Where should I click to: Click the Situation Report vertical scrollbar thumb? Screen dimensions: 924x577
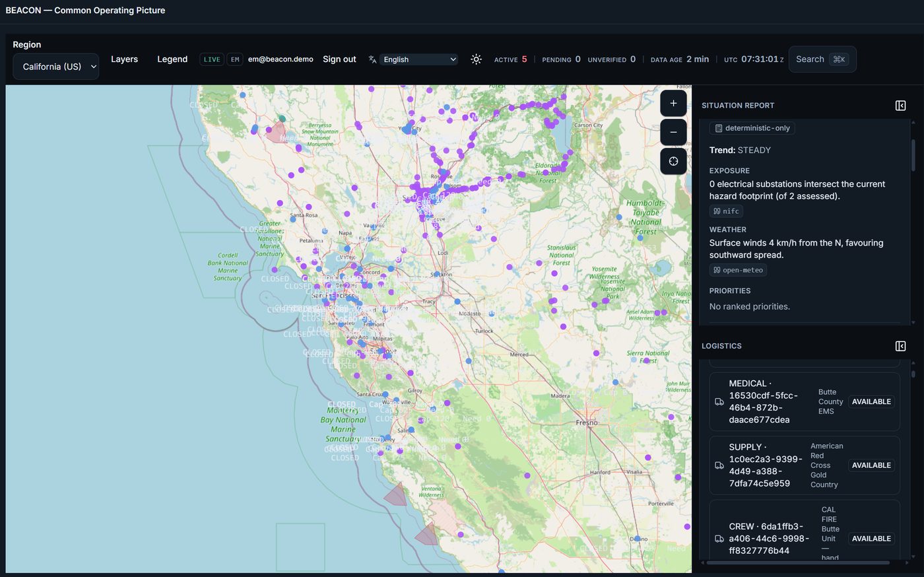coord(913,155)
